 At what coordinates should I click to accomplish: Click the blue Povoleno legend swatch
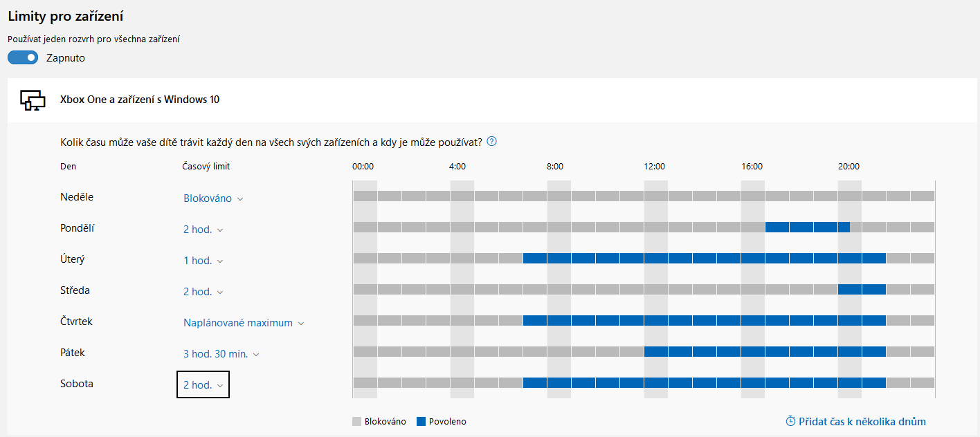(x=421, y=421)
